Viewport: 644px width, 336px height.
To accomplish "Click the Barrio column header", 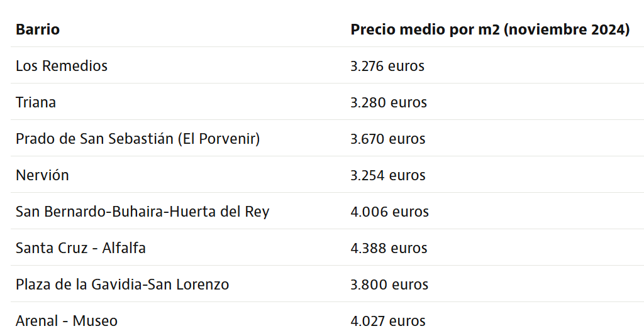I will click(x=38, y=30).
